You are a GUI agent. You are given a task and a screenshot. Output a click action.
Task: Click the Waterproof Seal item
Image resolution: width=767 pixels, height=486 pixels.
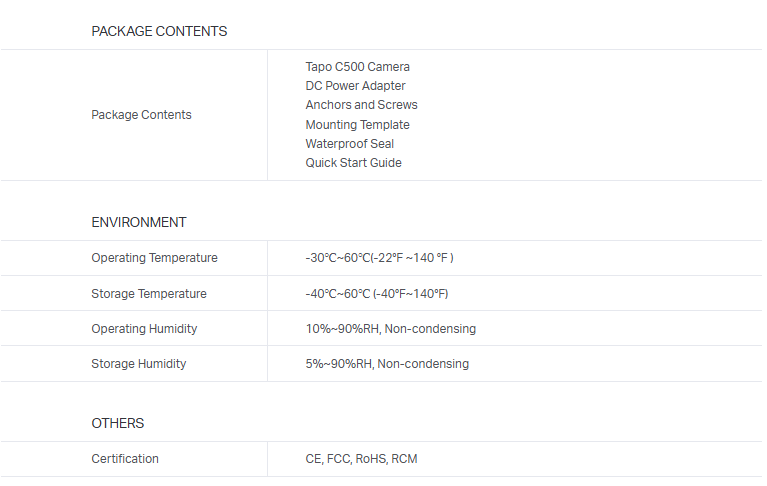click(x=349, y=144)
